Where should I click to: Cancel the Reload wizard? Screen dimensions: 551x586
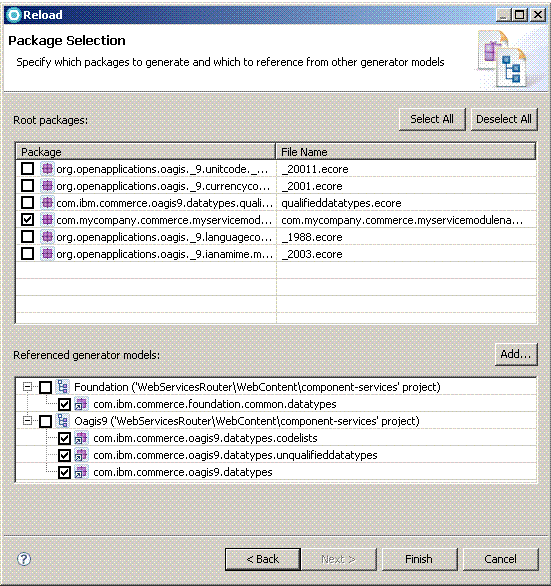click(501, 559)
